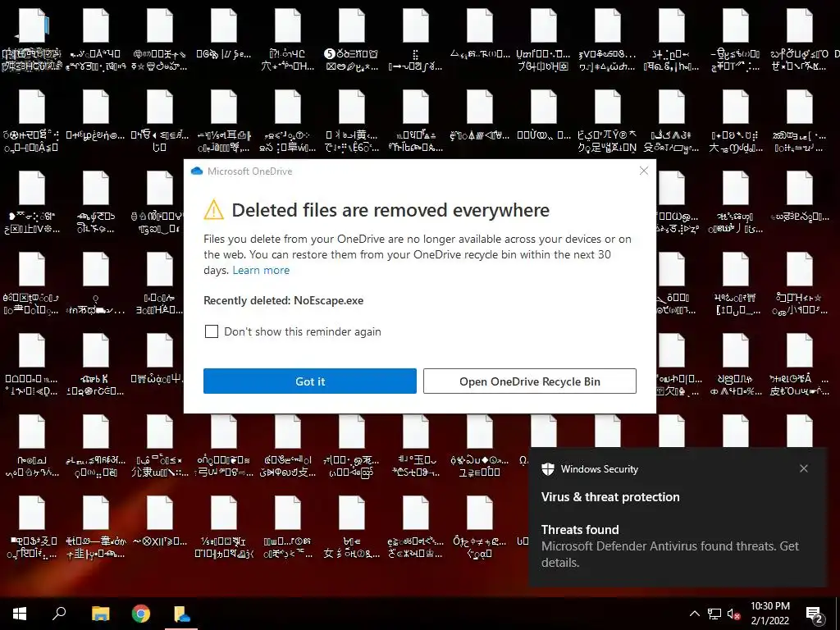The image size is (840, 630).
Task: Click the Threats found notification text
Action: (x=580, y=530)
